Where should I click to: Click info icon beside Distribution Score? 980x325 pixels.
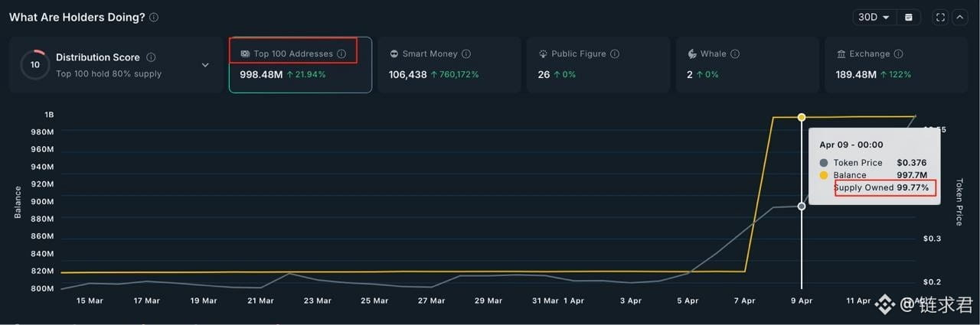[151, 57]
